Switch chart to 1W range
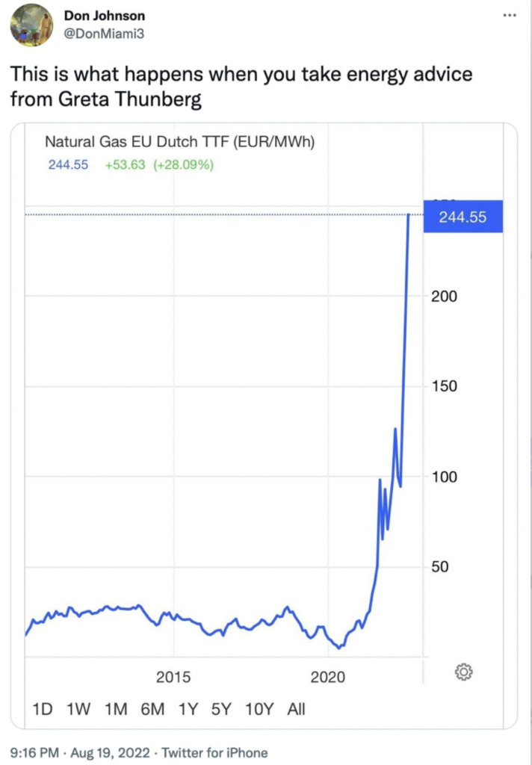The width and height of the screenshot is (532, 765). 78,709
